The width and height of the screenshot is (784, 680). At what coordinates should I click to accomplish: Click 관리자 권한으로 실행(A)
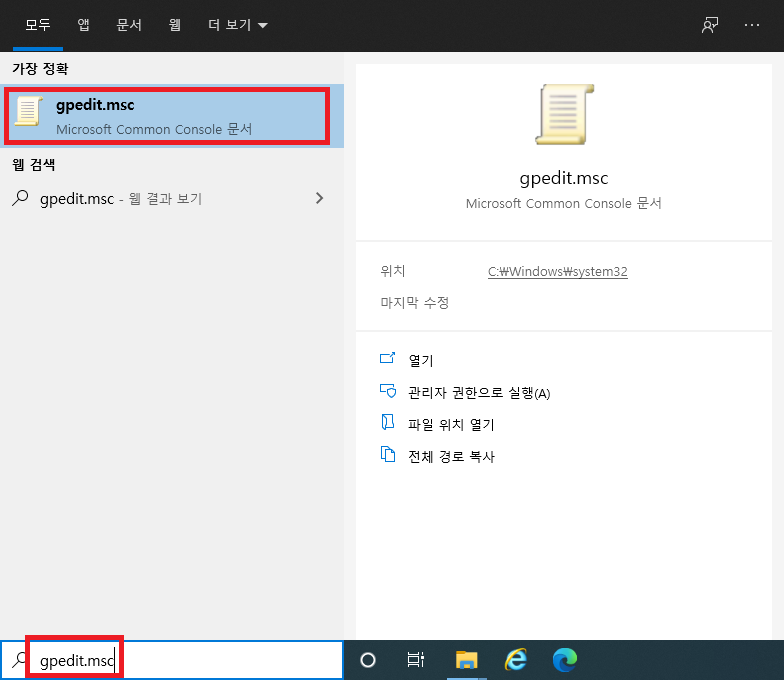479,393
